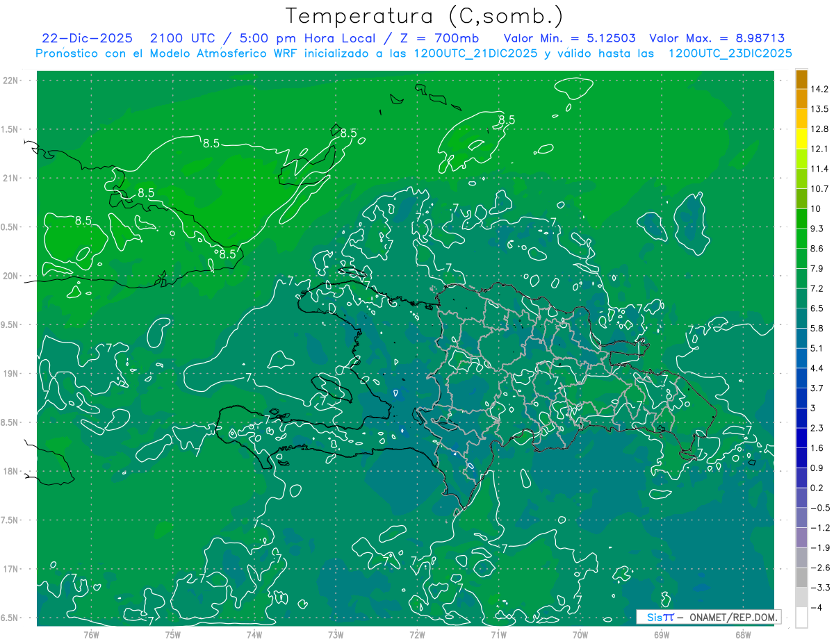The width and height of the screenshot is (834, 644).
Task: Click the 73W longitude axis label
Action: click(x=336, y=634)
